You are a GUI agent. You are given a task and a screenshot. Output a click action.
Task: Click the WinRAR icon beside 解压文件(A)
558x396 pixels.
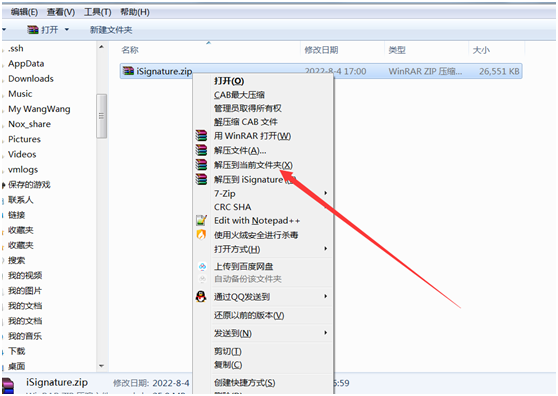201,150
